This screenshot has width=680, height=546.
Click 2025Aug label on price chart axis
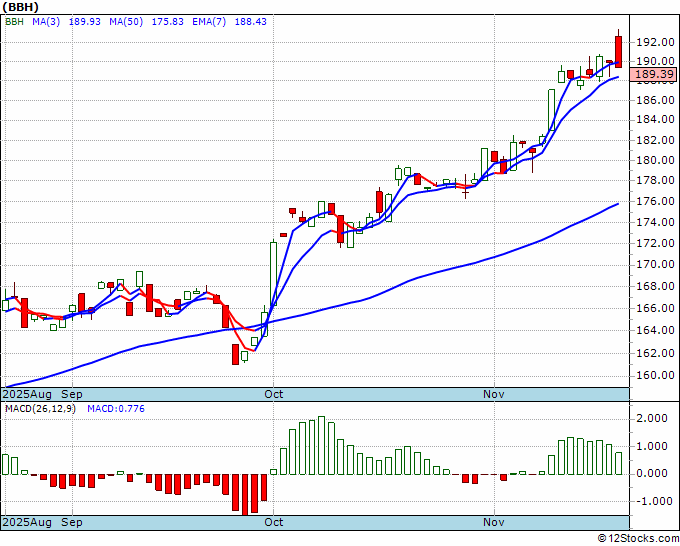click(x=27, y=394)
